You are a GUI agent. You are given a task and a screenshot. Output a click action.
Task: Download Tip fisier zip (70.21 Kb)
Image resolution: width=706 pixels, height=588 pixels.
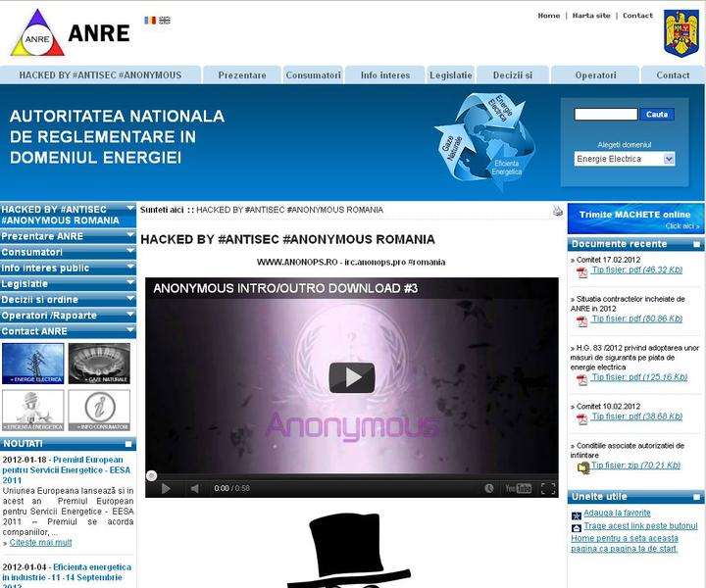pos(635,465)
